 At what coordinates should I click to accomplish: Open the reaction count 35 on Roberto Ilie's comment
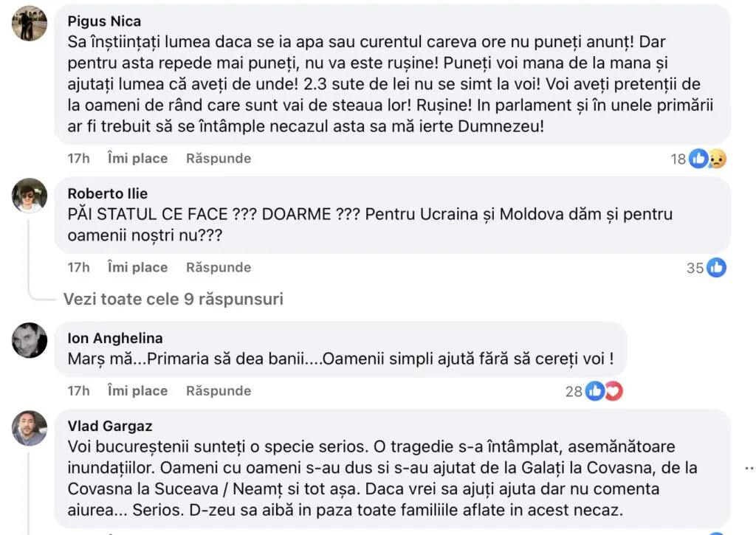point(695,268)
